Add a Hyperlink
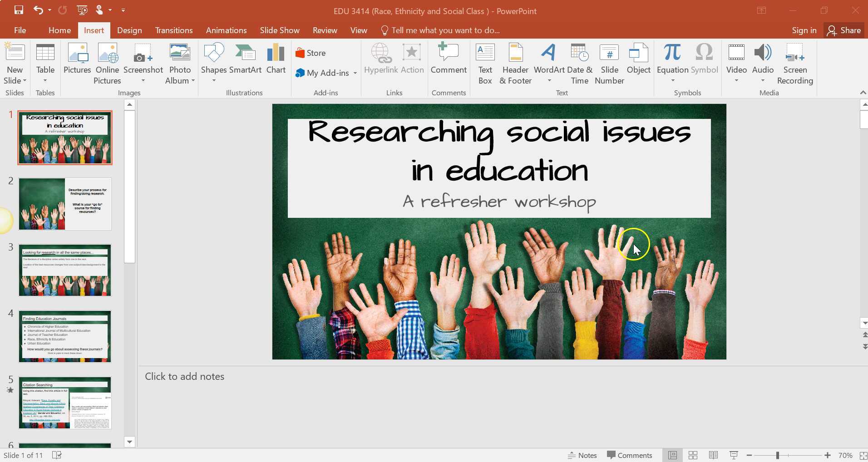868x462 pixels. (x=380, y=59)
